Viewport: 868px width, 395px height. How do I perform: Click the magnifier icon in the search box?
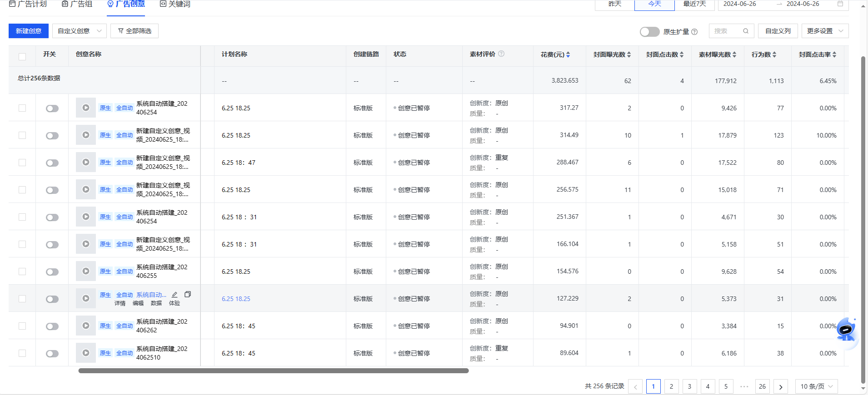[746, 31]
